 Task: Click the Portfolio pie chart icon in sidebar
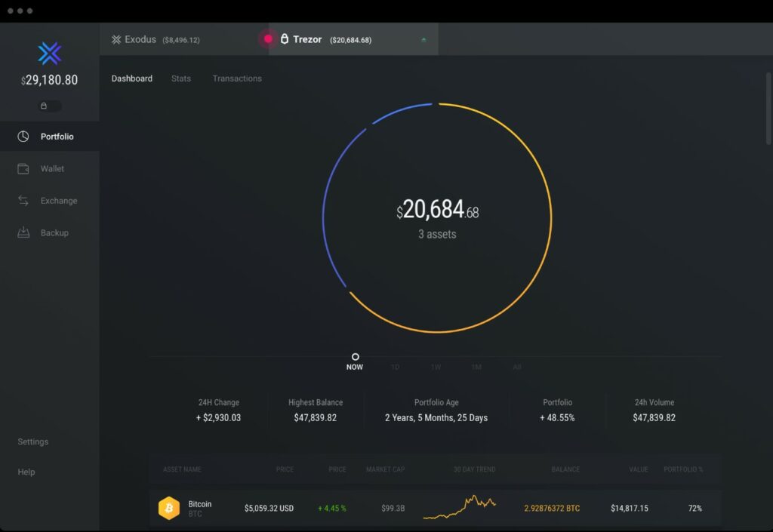coord(23,137)
